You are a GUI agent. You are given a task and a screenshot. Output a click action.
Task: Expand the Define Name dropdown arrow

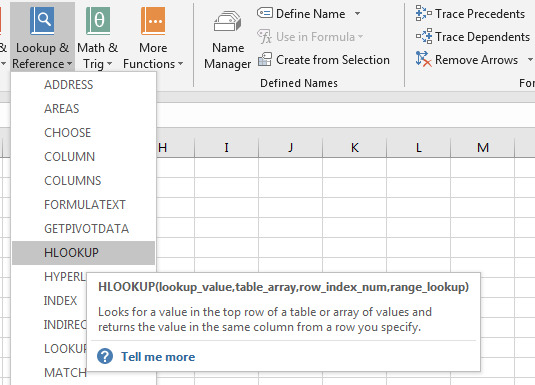coord(357,14)
